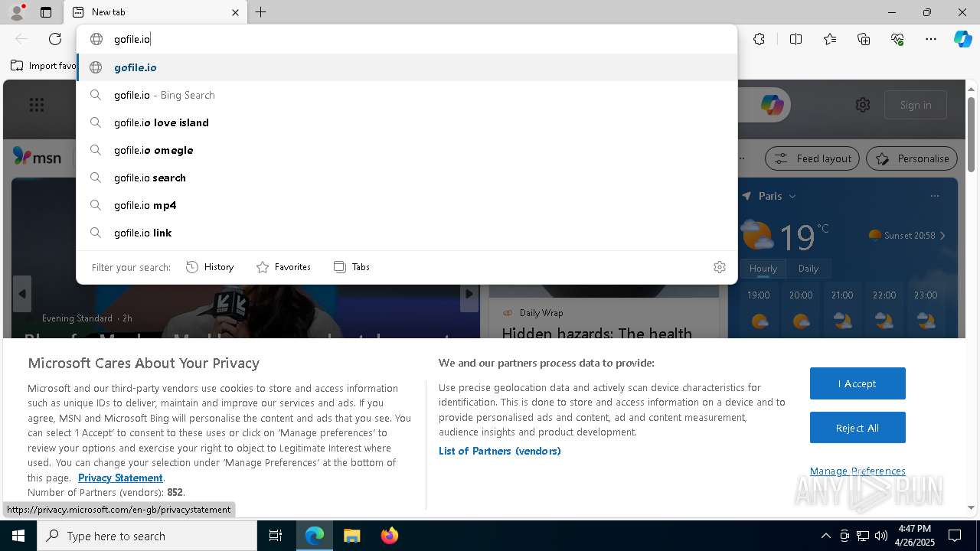Go to next news carousel slide
This screenshot has height=551, width=980.
pos(469,294)
